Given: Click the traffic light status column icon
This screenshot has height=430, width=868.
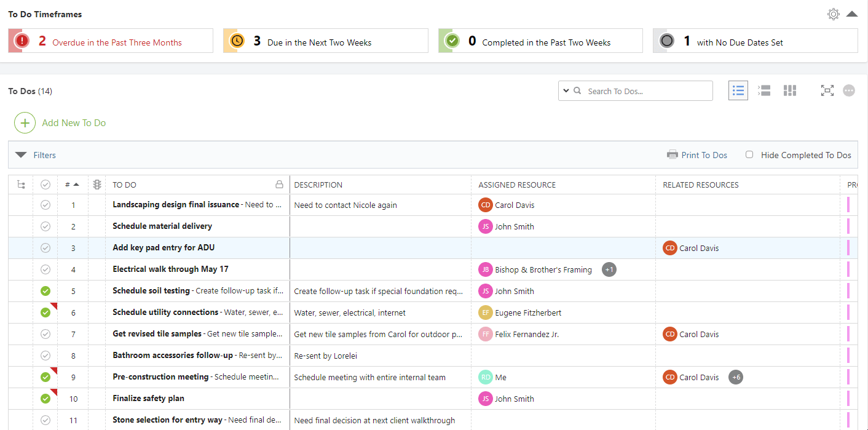Looking at the screenshot, I should point(97,184).
